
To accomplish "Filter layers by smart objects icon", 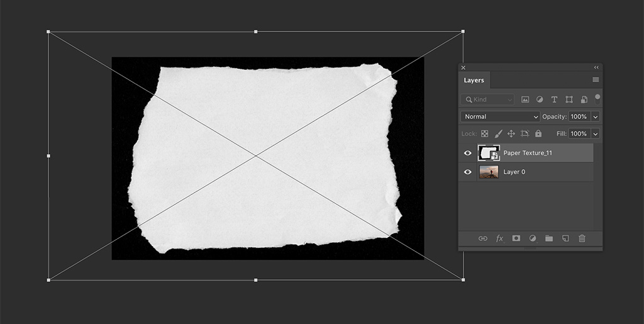I will click(x=584, y=99).
